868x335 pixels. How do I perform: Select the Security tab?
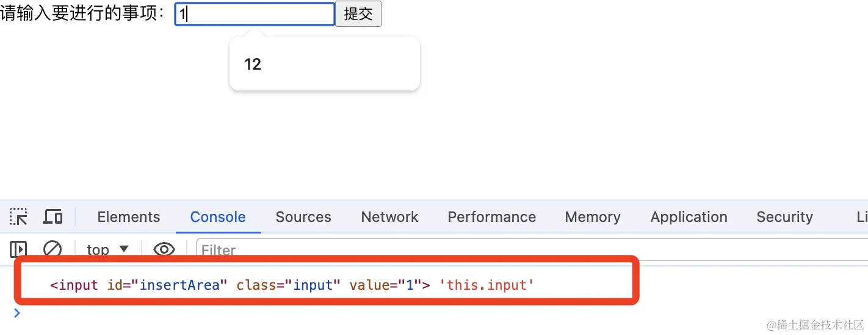tap(784, 217)
